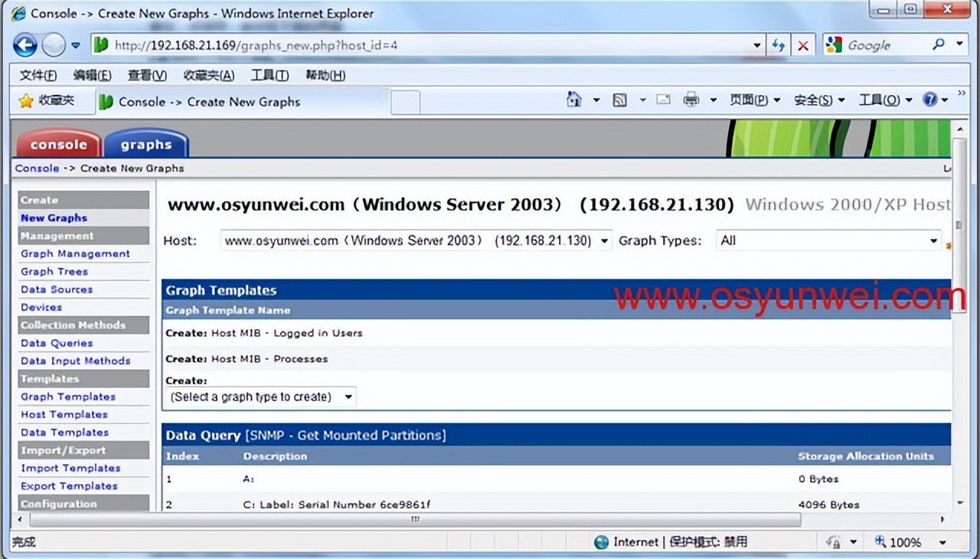Click the Help question mark icon
The width and height of the screenshot is (980, 559).
point(931,100)
